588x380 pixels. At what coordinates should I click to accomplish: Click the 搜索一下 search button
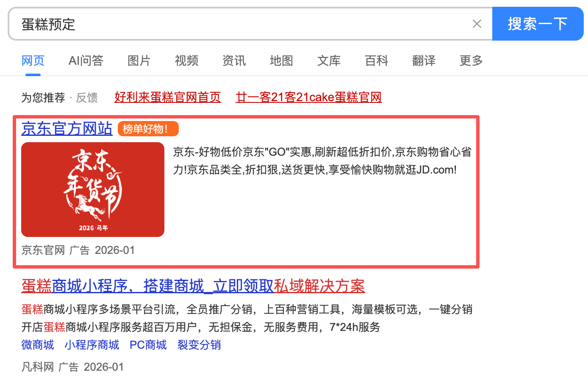click(538, 24)
